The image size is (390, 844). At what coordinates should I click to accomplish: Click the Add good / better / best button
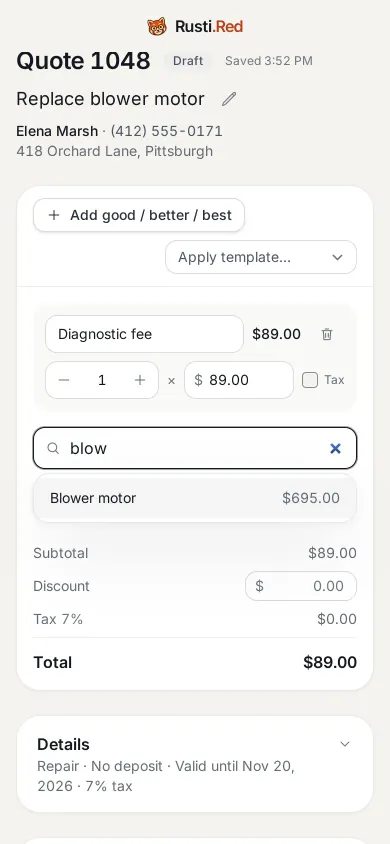tap(139, 215)
